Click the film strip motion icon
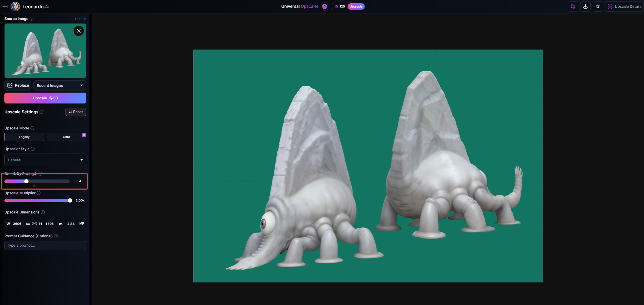This screenshot has height=305, width=644. coord(573,6)
